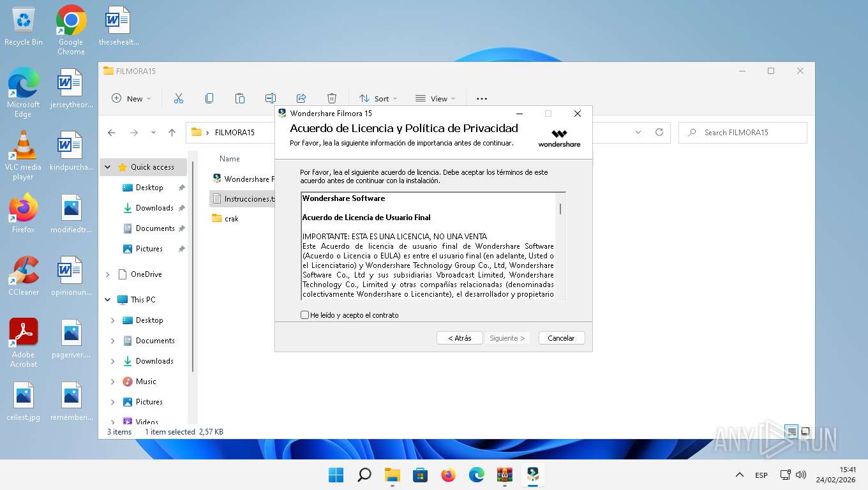Open Microsoft Store from the taskbar
Image resolution: width=868 pixels, height=490 pixels.
pos(420,475)
